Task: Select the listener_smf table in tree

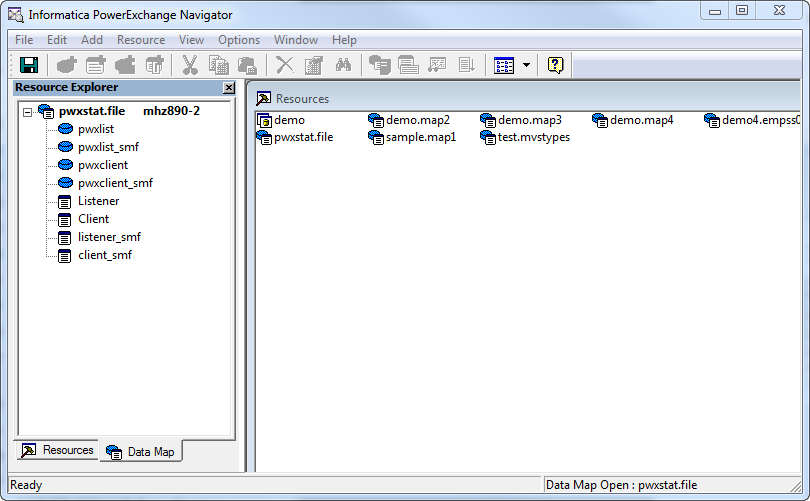Action: [109, 237]
